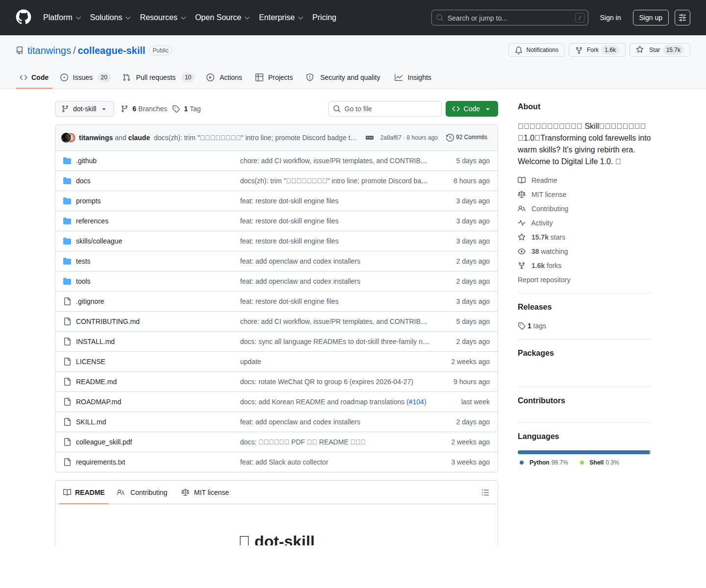Open the Projects tab

274,77
